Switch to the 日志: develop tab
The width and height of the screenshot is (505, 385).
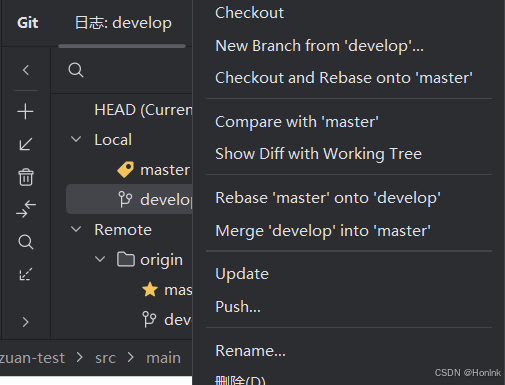pyautogui.click(x=123, y=23)
